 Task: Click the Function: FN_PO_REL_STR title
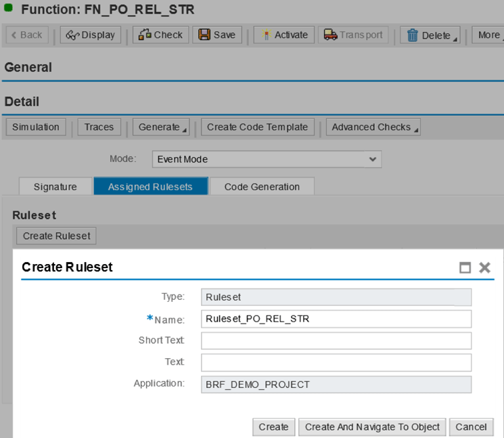(108, 9)
